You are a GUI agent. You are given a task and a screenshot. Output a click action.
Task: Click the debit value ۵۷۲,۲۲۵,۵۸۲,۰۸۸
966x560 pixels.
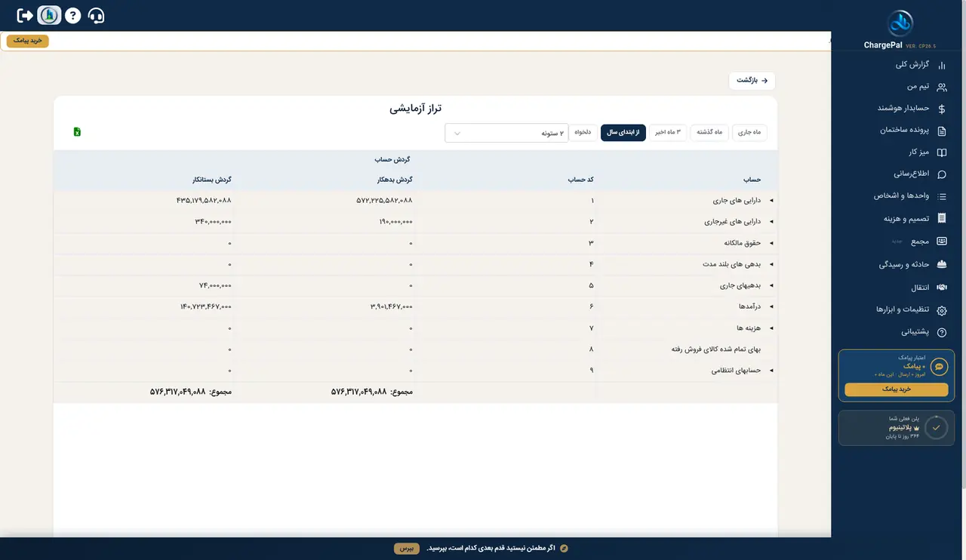click(x=384, y=201)
